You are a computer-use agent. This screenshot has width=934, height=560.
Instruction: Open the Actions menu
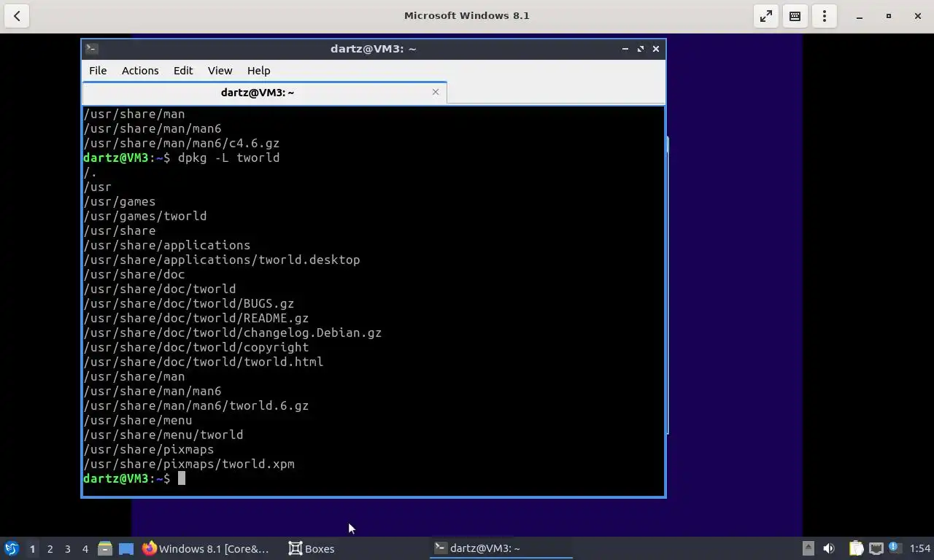140,71
